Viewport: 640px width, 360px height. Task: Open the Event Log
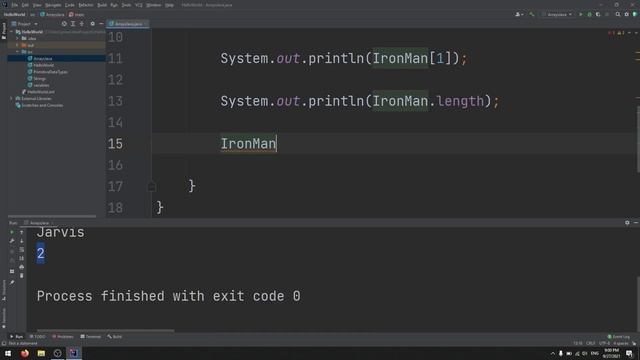(x=619, y=337)
